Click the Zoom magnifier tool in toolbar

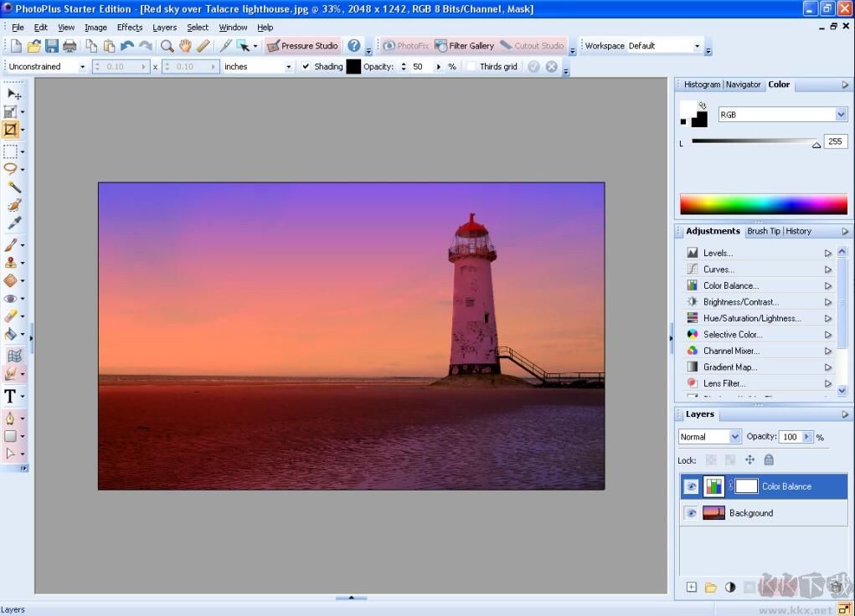point(167,46)
